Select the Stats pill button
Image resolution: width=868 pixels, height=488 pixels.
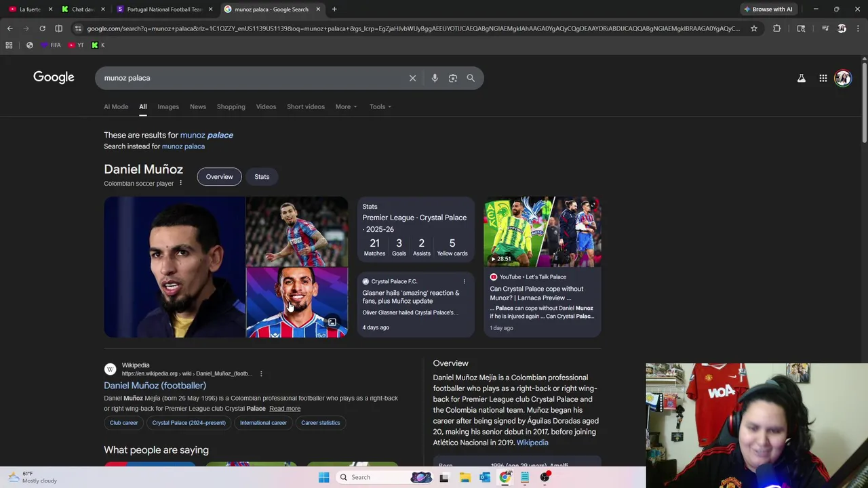(x=262, y=177)
